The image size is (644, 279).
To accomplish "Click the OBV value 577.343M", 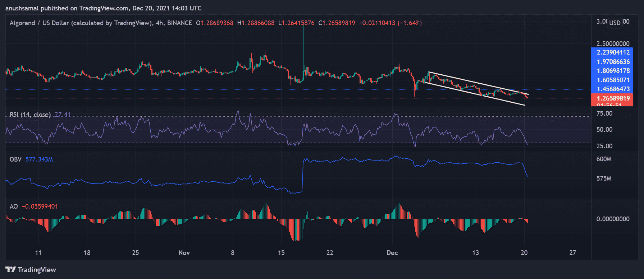I will pyautogui.click(x=39, y=159).
